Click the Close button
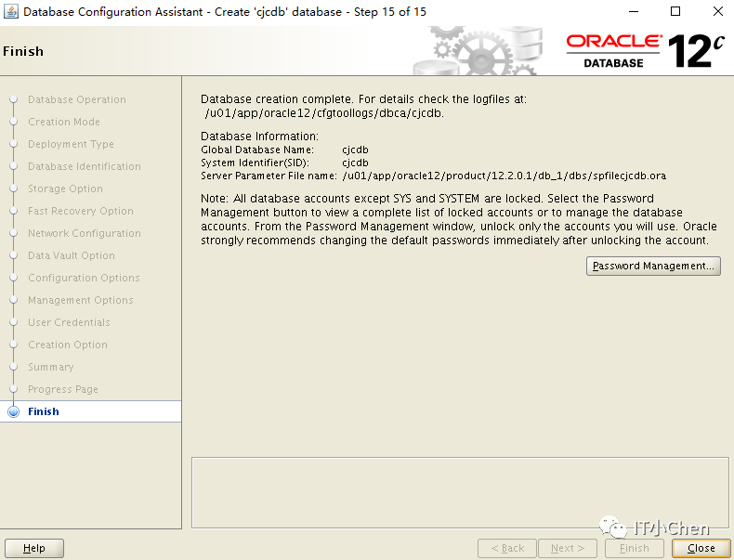Viewport: 734px width, 560px height. click(x=701, y=548)
